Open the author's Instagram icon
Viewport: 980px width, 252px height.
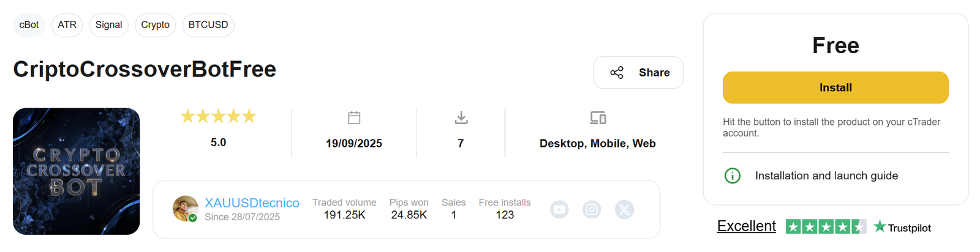click(x=592, y=210)
